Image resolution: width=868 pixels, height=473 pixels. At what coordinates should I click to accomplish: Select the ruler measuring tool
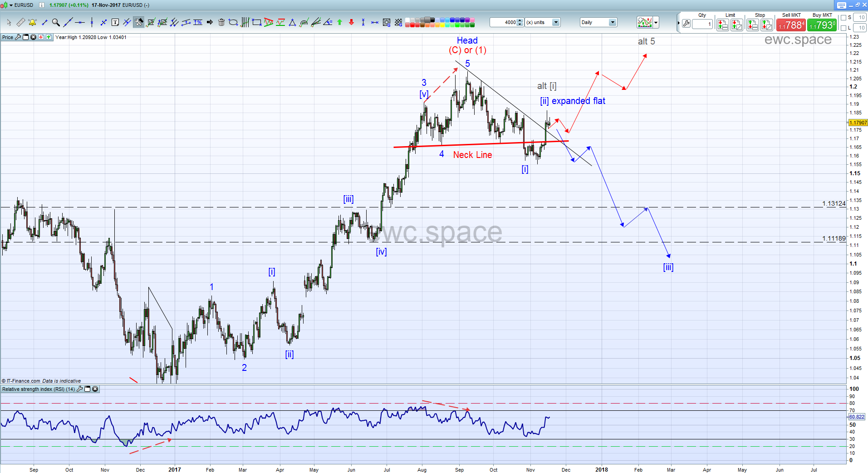coord(21,22)
